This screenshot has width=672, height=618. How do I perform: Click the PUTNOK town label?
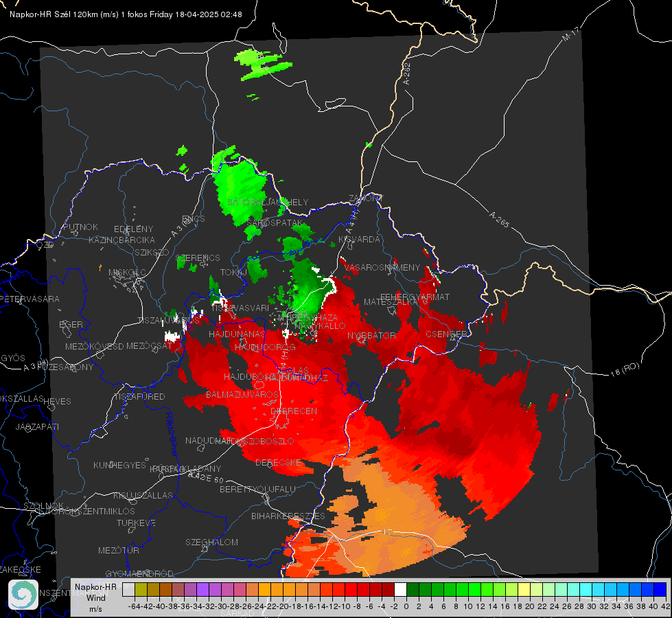click(x=80, y=227)
